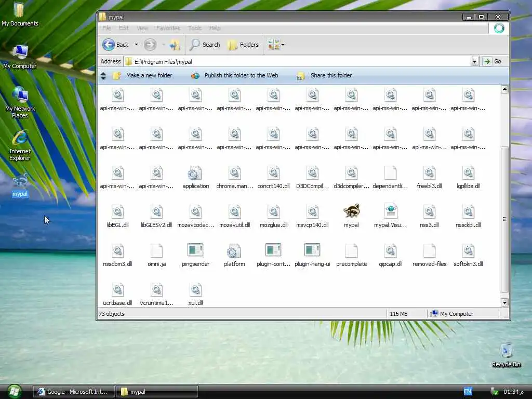
Task: Select the concrt140.dll file
Action: pos(273,177)
